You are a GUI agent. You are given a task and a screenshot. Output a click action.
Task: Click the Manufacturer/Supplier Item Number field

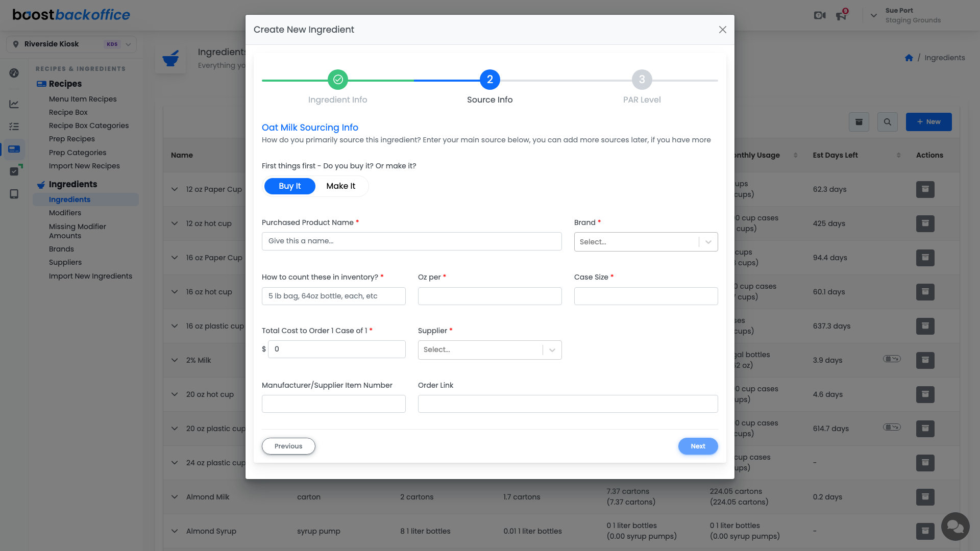coord(334,404)
